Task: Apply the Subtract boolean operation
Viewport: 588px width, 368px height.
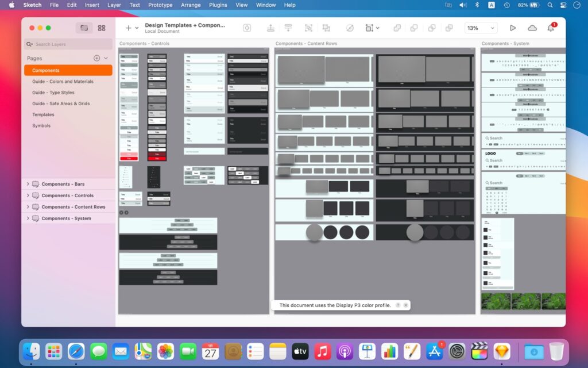Action: pyautogui.click(x=414, y=28)
